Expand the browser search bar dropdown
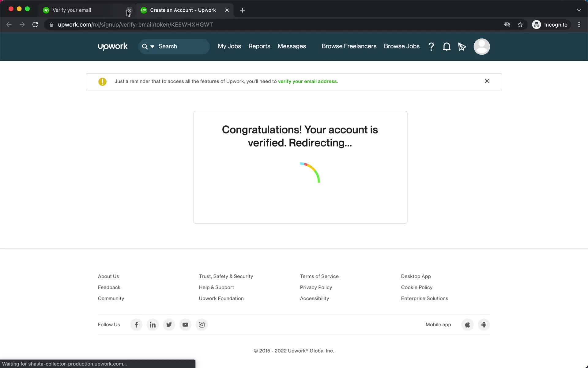Viewport: 588px width, 368px height. [x=153, y=46]
